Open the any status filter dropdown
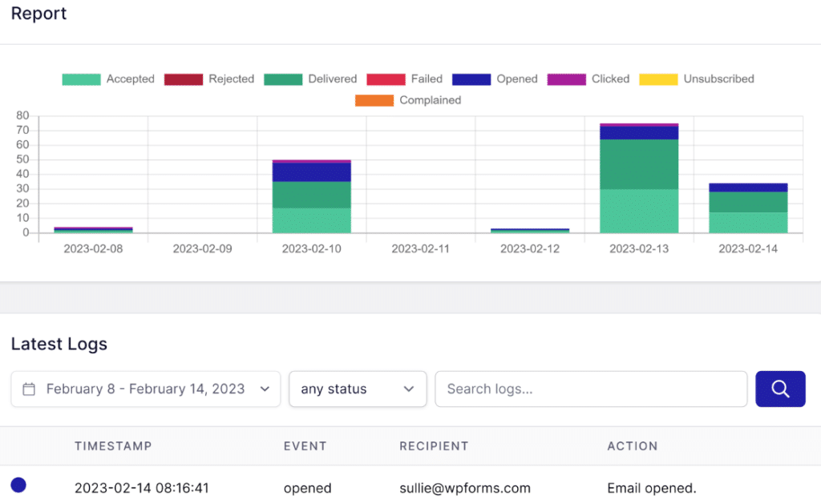Screen dimensions: 821x504 point(358,389)
